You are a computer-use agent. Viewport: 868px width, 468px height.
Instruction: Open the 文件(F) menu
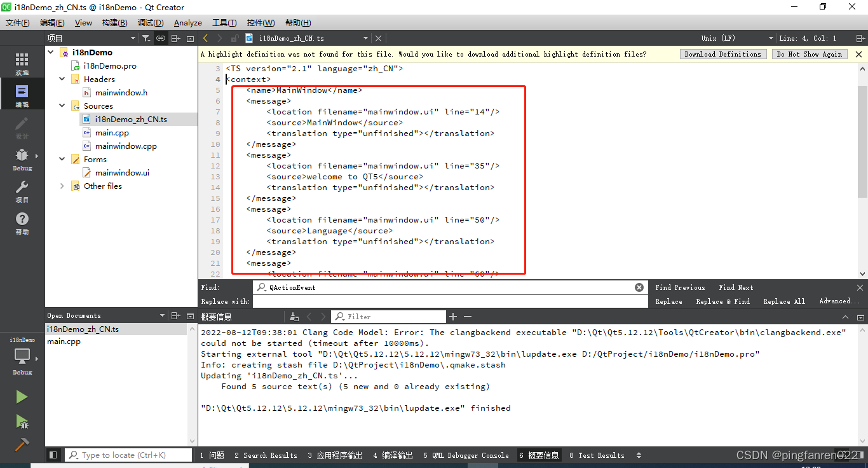[x=18, y=22]
